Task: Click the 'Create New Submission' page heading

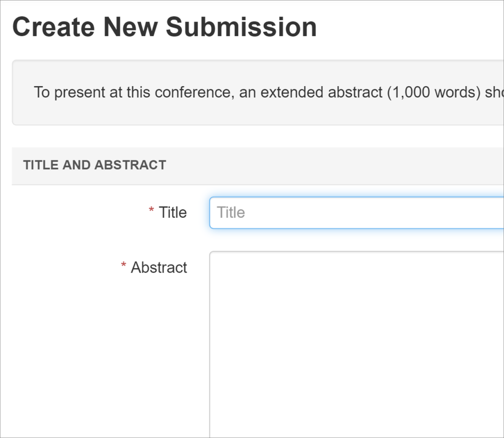Action: pos(165,26)
